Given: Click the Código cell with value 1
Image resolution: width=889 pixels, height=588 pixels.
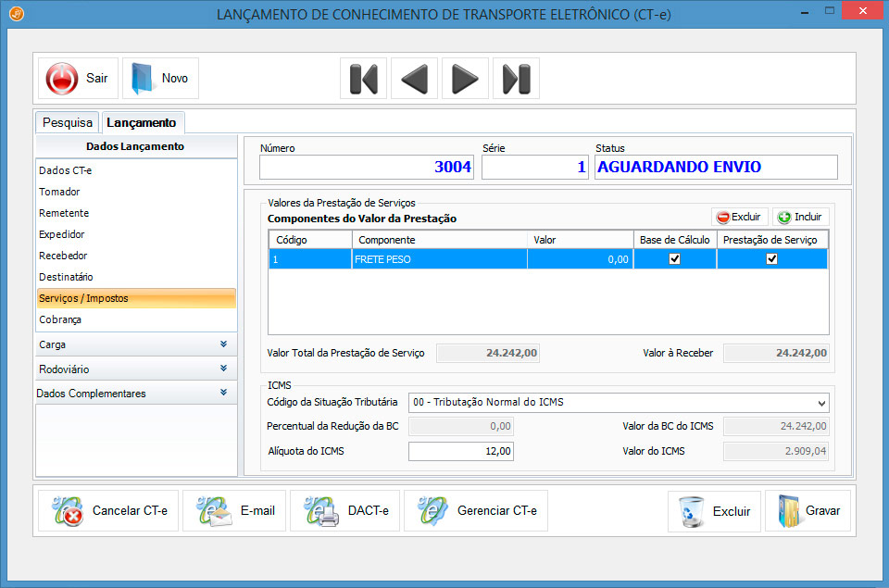Looking at the screenshot, I should coord(310,259).
